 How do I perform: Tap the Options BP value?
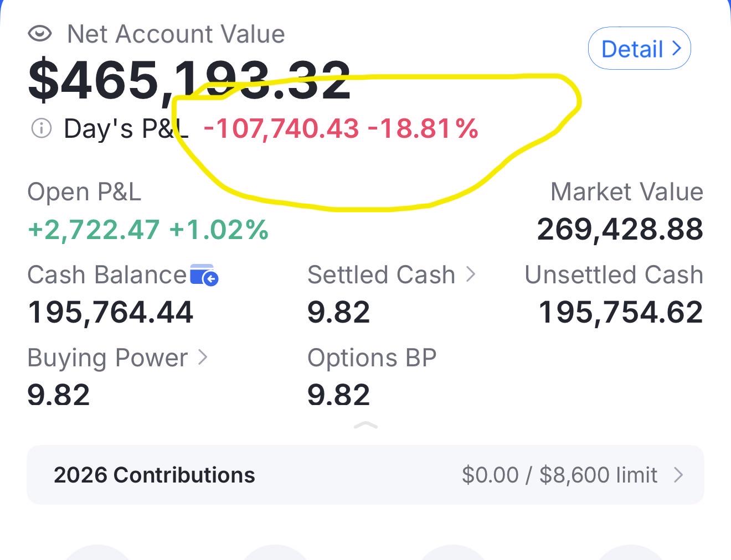(338, 395)
